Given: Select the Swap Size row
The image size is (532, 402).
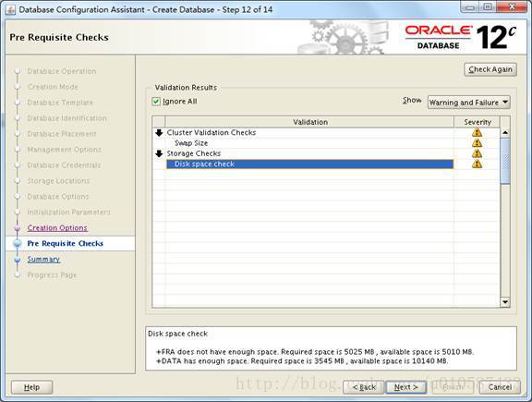Looking at the screenshot, I should tap(309, 143).
